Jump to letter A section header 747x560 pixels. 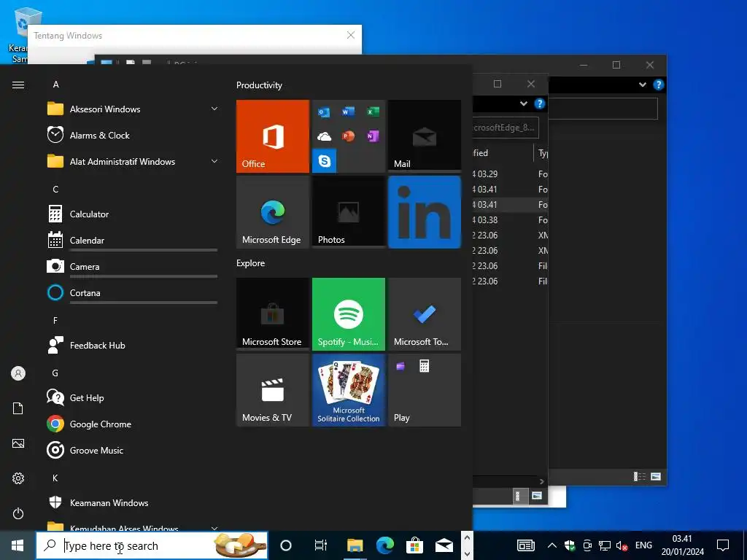click(55, 85)
